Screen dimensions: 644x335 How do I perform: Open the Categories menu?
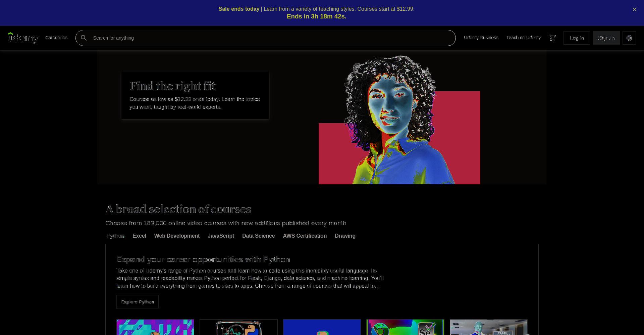(56, 38)
